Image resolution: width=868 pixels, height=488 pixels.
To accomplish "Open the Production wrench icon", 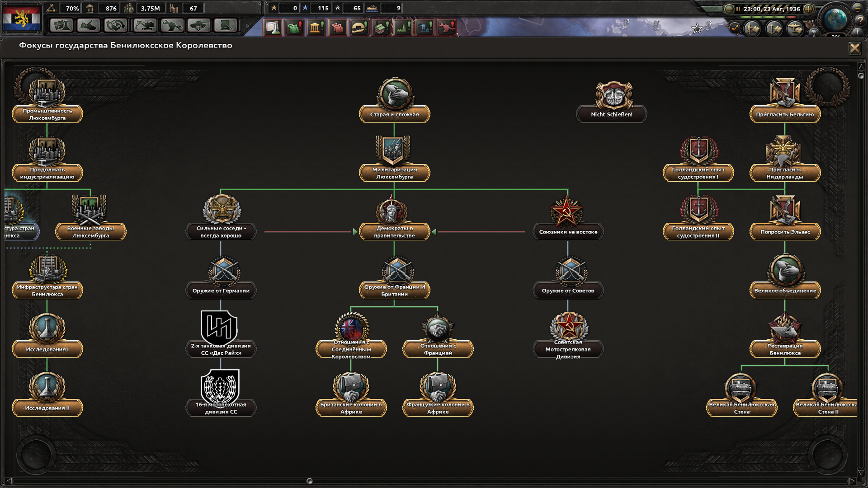I will click(172, 26).
